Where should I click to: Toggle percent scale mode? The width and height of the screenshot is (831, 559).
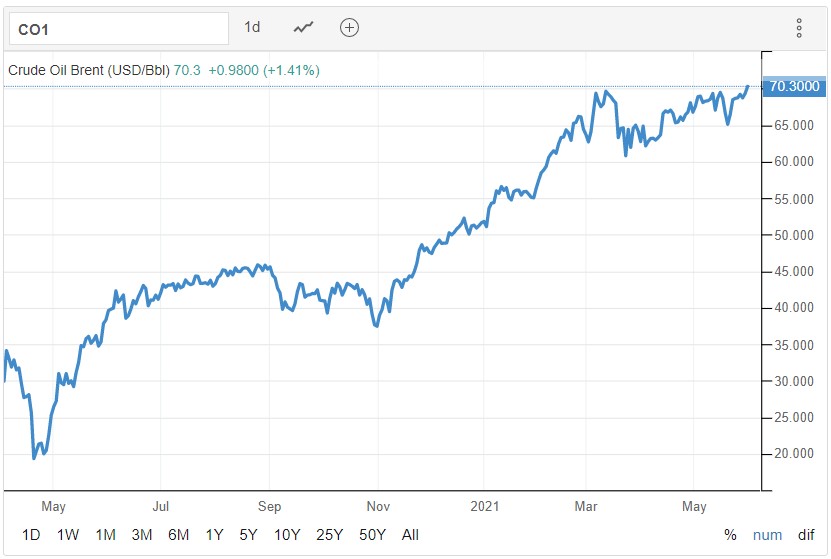[730, 535]
